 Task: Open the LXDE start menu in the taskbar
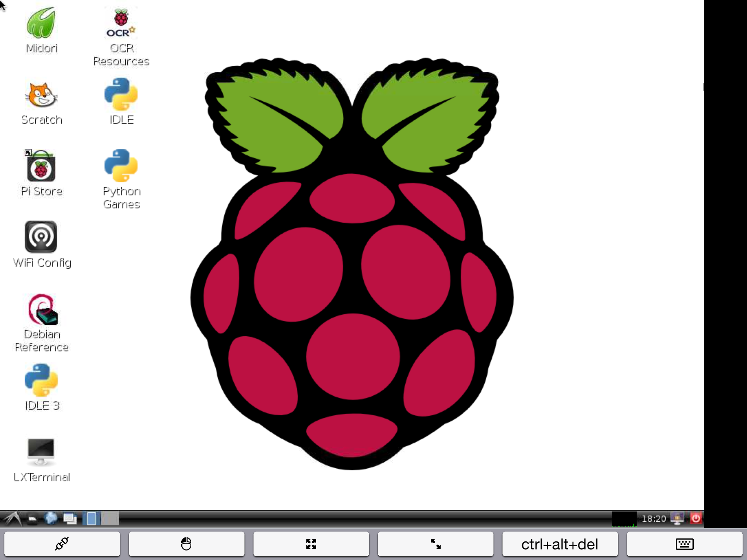tap(13, 518)
